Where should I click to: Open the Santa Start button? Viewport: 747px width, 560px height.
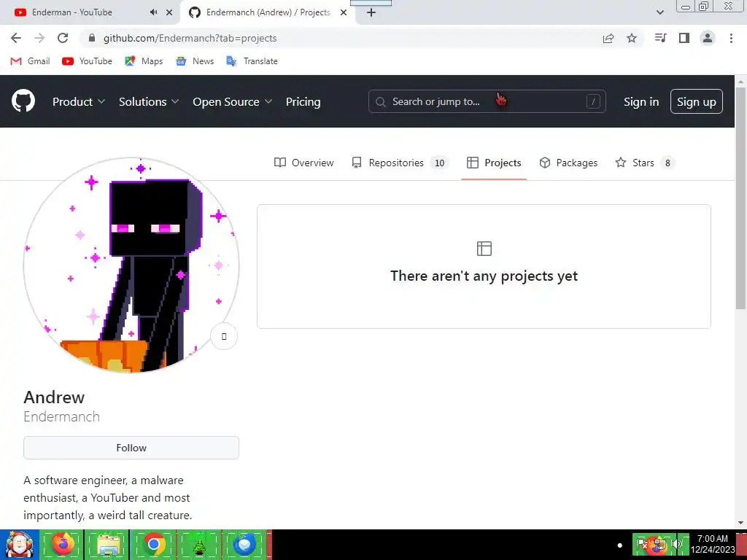tap(19, 544)
